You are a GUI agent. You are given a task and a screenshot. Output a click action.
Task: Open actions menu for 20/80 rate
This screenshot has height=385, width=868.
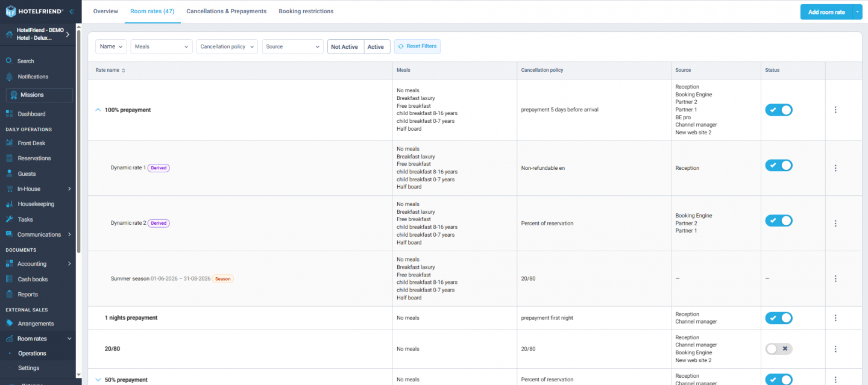click(x=835, y=349)
